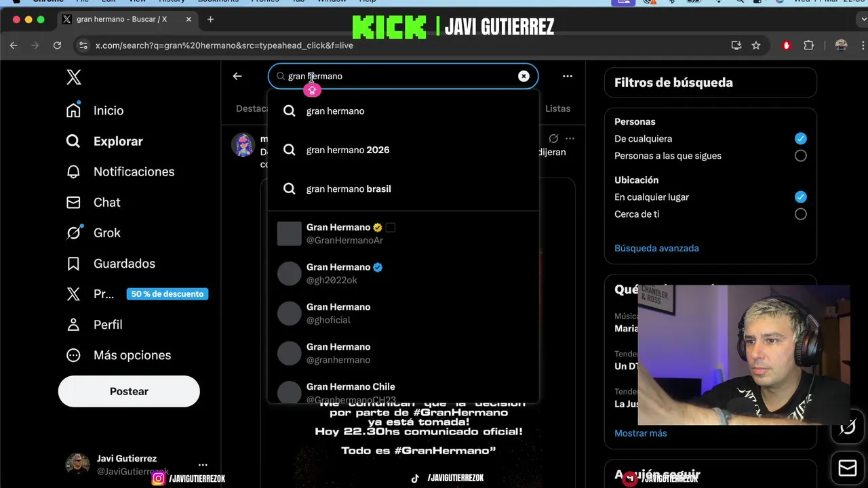Open the Grok floating button
The height and width of the screenshot is (488, 868).
tap(847, 428)
